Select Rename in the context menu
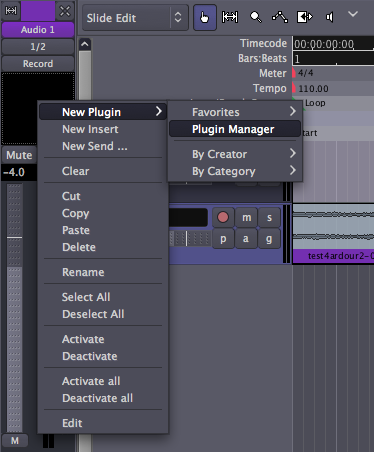 [x=103, y=272]
